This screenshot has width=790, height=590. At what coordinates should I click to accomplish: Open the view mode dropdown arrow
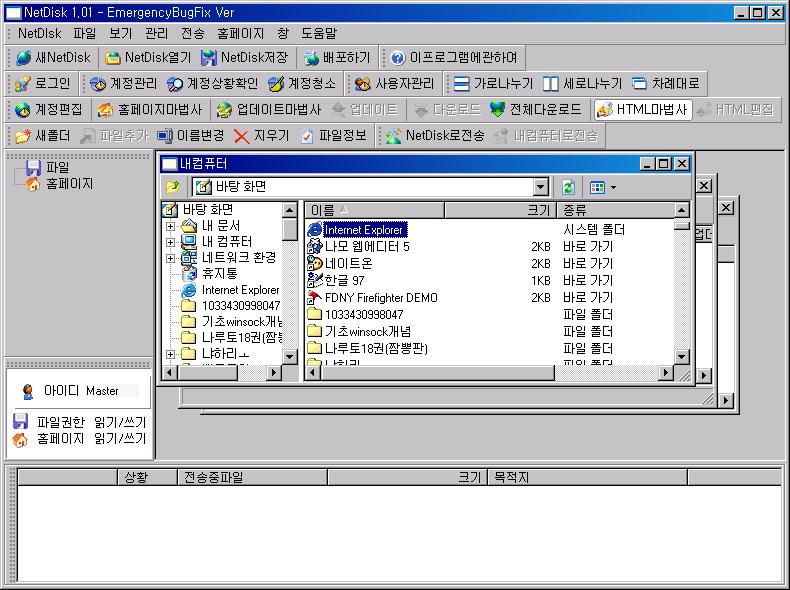click(613, 187)
